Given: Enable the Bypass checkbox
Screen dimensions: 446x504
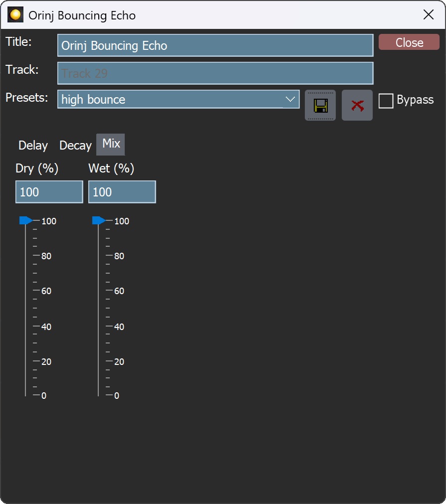Looking at the screenshot, I should coord(386,101).
